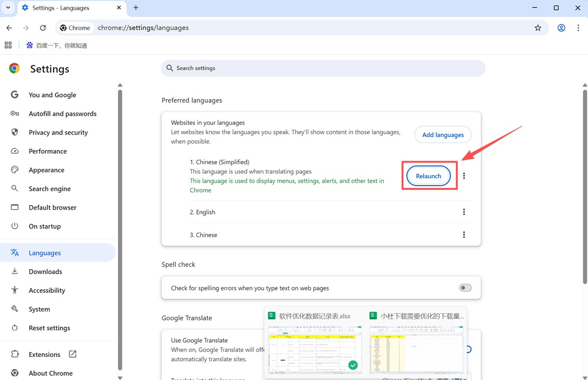Open more actions menu for English
This screenshot has height=380, width=588.
click(464, 212)
